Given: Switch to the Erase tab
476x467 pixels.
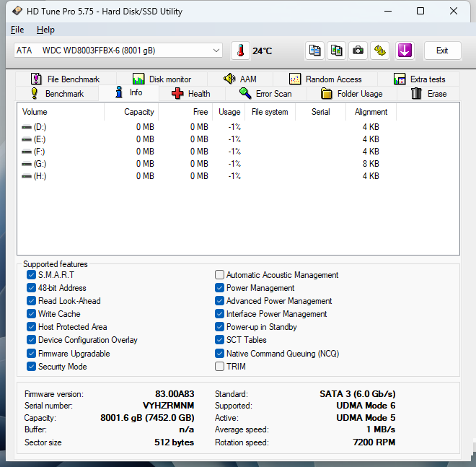Looking at the screenshot, I should click(428, 94).
